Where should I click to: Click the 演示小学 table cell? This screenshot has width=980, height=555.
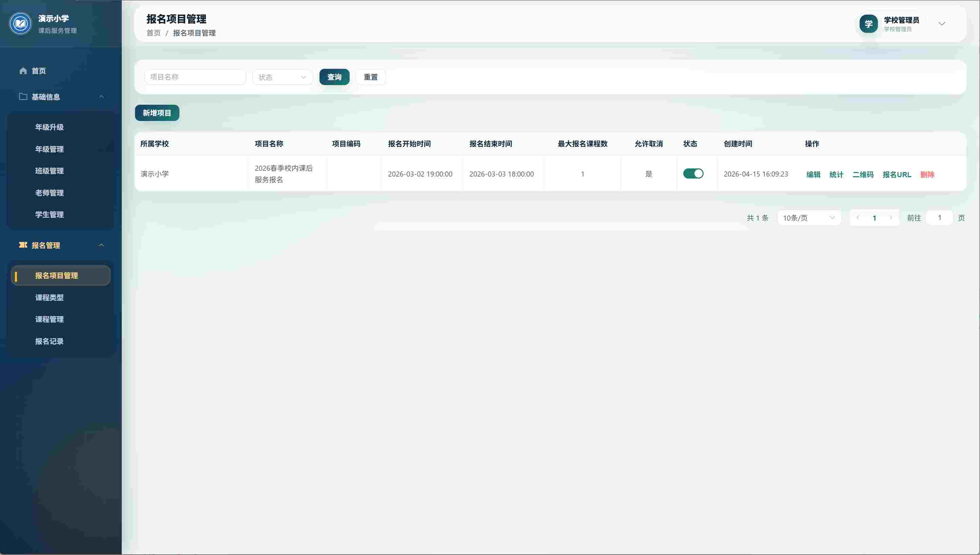click(x=155, y=174)
